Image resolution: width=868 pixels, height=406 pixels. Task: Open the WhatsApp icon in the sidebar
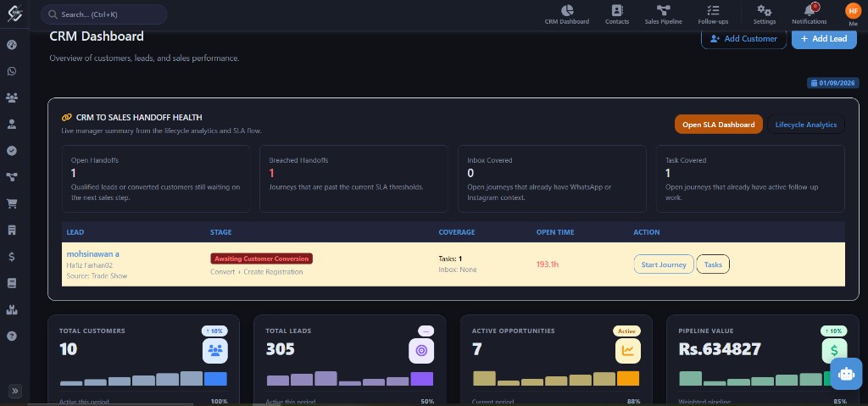point(12,71)
